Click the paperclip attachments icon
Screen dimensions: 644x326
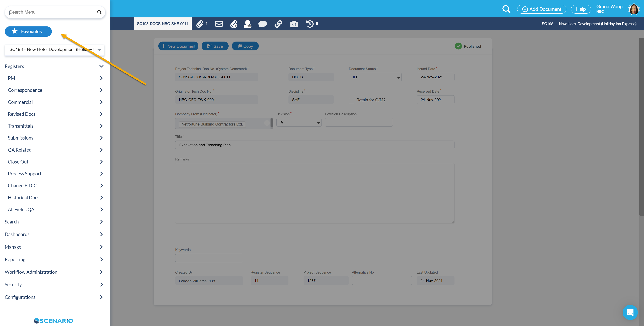[200, 24]
